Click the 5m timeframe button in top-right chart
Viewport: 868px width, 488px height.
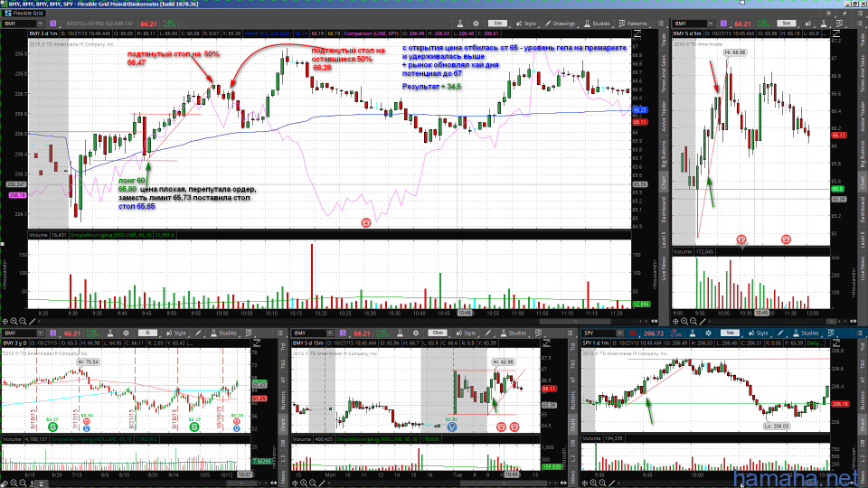786,23
